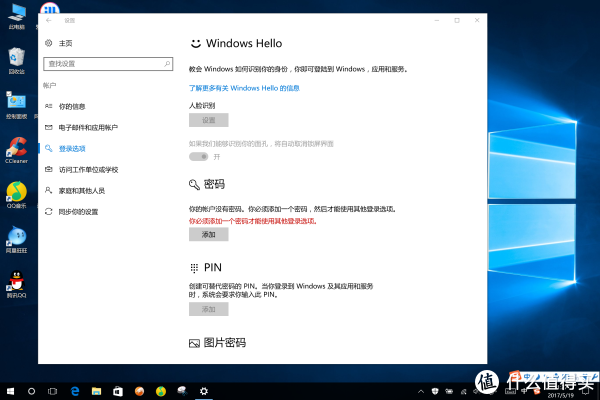Open the control panel desktop icon
Screen dimensions: 600x400
click(16, 105)
